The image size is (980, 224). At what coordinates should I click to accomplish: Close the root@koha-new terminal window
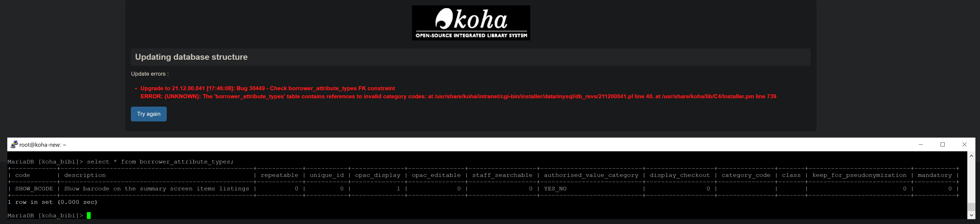pos(964,145)
